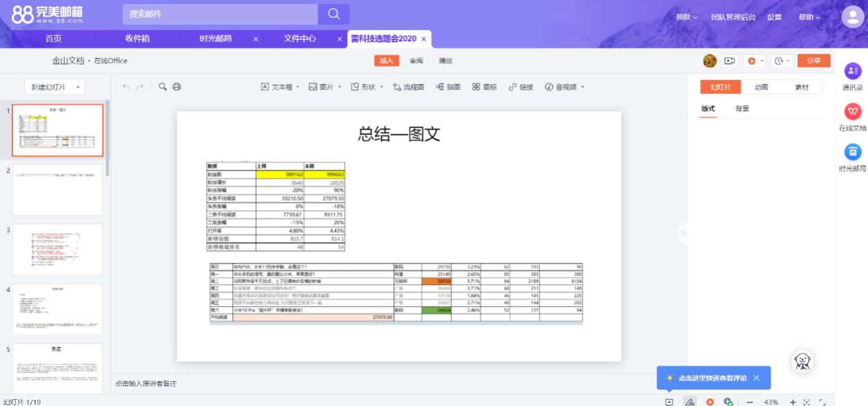Open 时光邮局 in the right sidebar
The height and width of the screenshot is (406, 868).
click(852, 158)
